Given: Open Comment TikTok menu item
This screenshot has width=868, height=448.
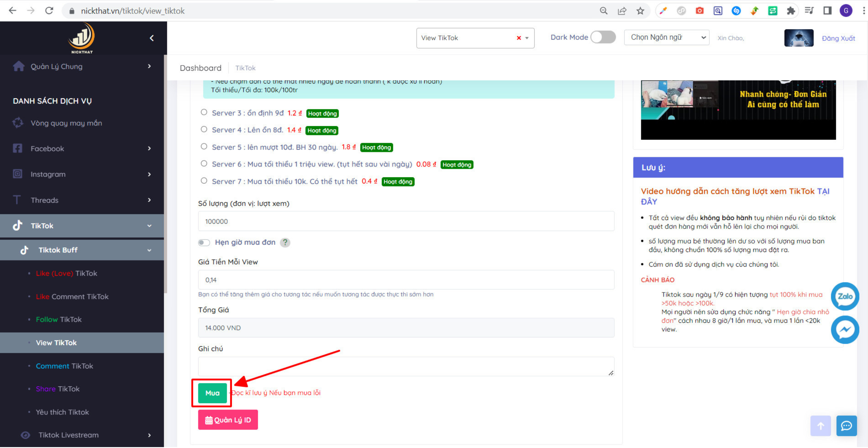Looking at the screenshot, I should pos(64,366).
